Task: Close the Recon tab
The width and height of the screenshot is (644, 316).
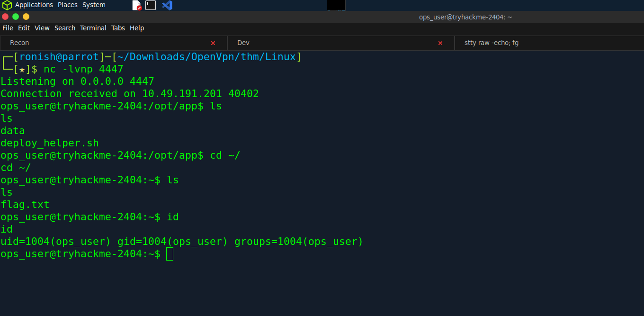Action: [x=213, y=43]
